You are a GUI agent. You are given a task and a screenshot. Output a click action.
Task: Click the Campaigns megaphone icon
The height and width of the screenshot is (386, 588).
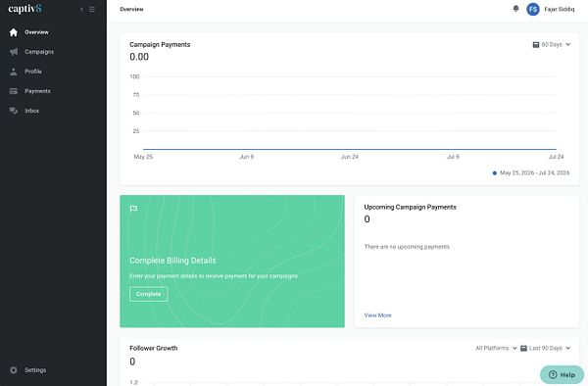[x=14, y=52]
